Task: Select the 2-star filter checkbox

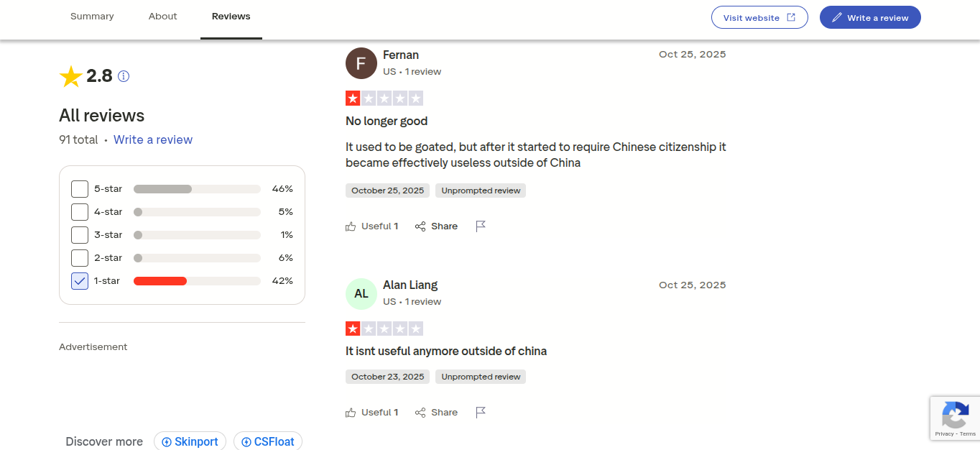Action: pos(80,258)
